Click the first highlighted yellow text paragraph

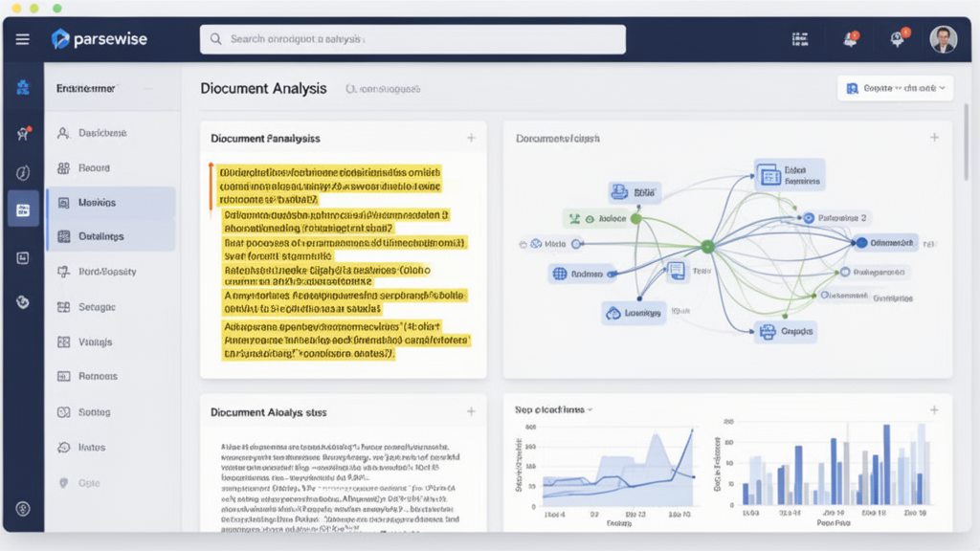(330, 186)
